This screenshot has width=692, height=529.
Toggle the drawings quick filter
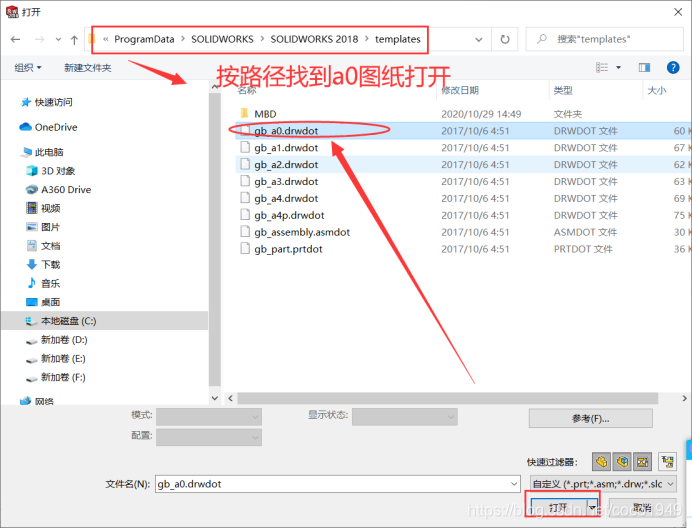643,462
